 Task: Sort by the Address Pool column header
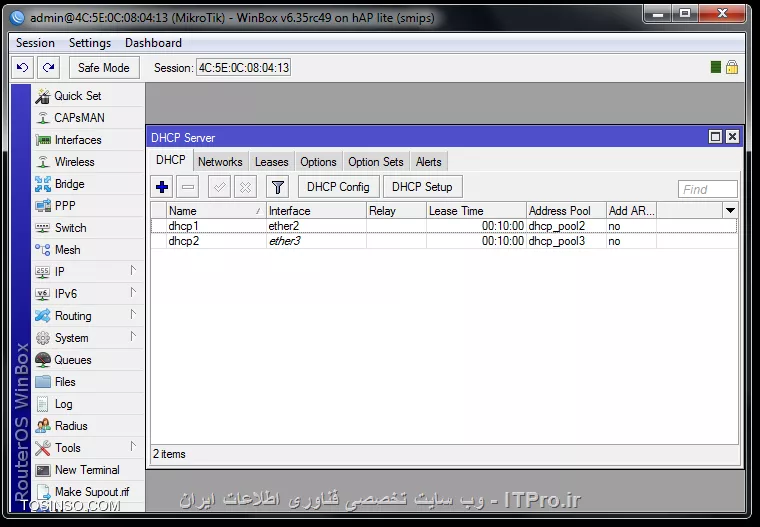[x=566, y=211]
